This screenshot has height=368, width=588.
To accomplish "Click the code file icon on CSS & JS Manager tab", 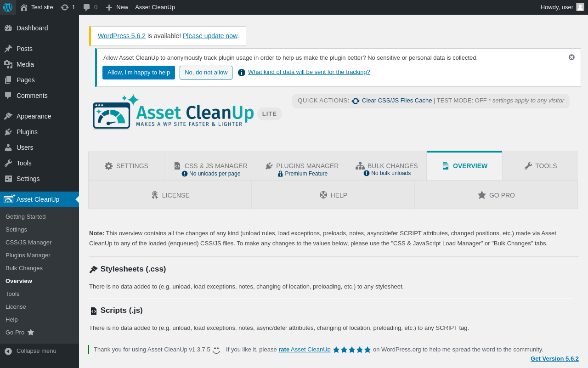I will tap(177, 166).
